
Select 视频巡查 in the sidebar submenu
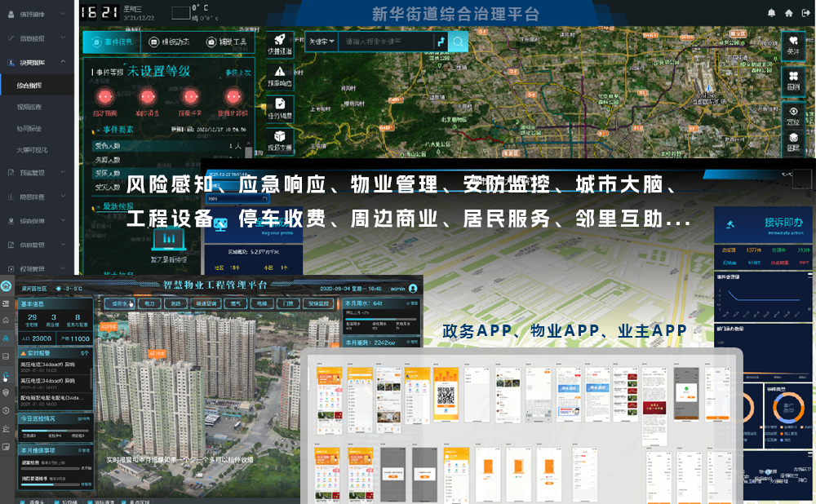29,107
